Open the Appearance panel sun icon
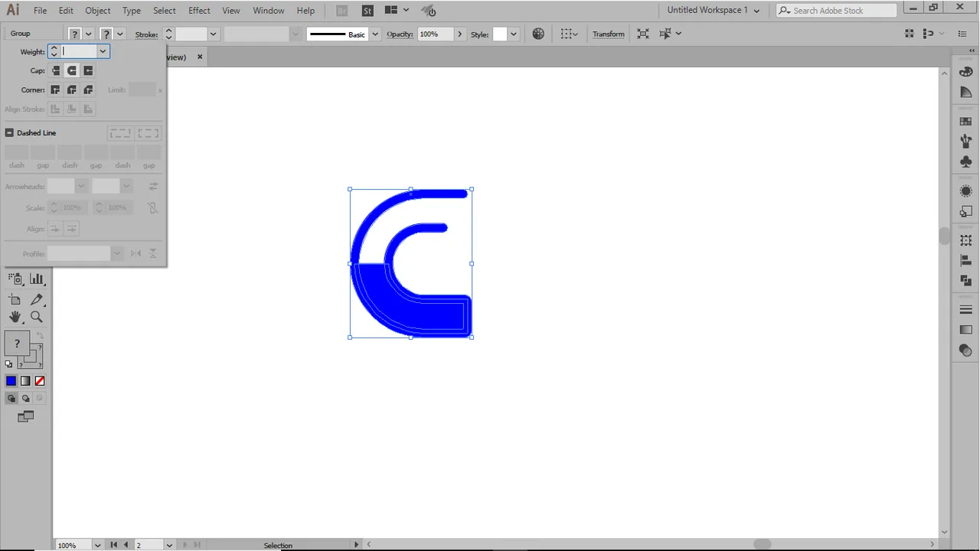The width and height of the screenshot is (980, 551). click(965, 191)
